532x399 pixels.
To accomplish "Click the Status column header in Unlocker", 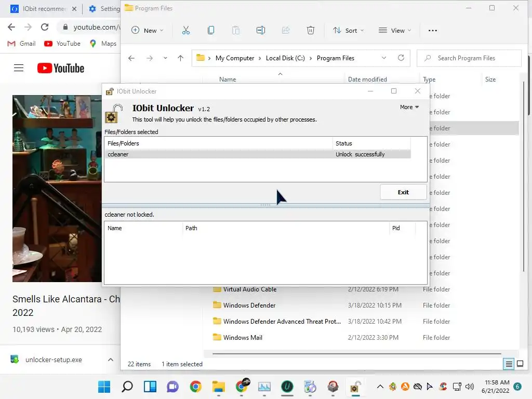I will [x=371, y=143].
